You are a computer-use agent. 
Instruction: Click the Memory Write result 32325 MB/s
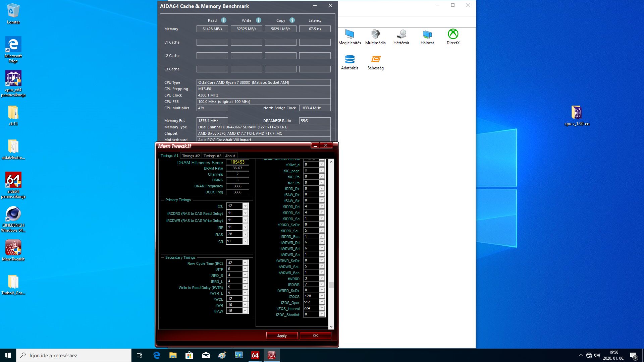point(246,29)
